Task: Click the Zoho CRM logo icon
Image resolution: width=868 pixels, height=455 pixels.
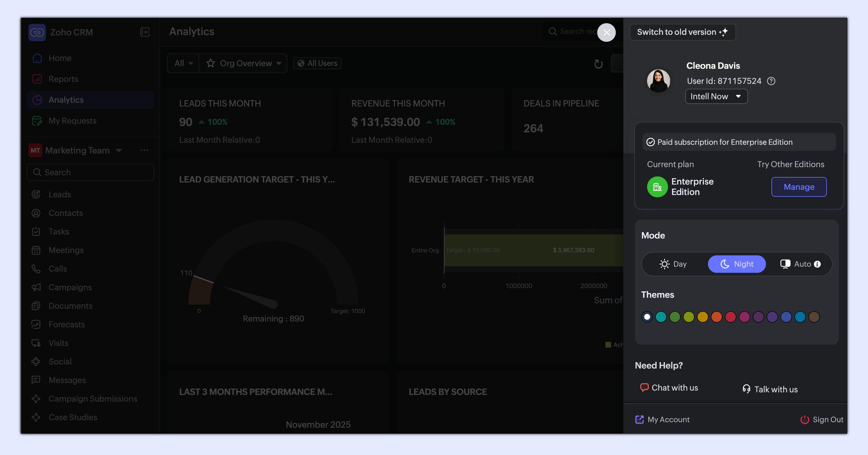Action: point(37,32)
